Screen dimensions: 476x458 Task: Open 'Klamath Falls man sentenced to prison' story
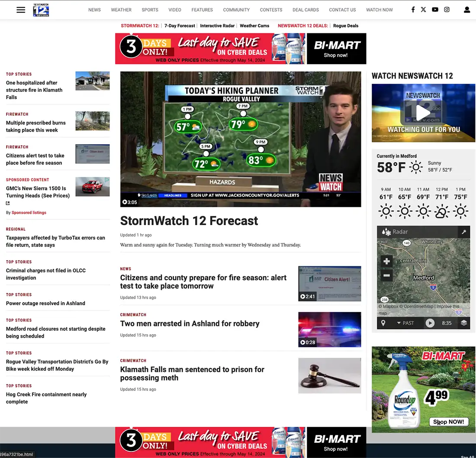coord(193,374)
